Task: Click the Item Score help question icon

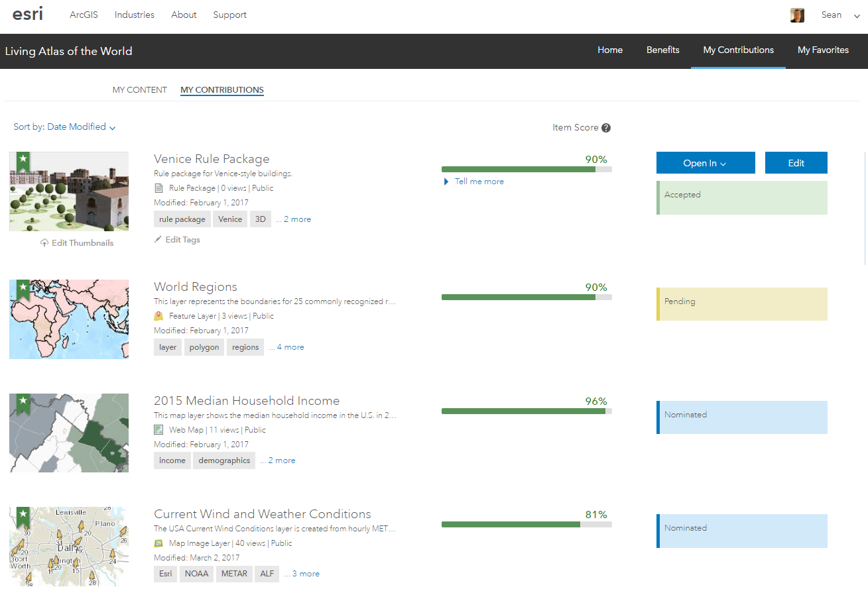Action: [606, 128]
